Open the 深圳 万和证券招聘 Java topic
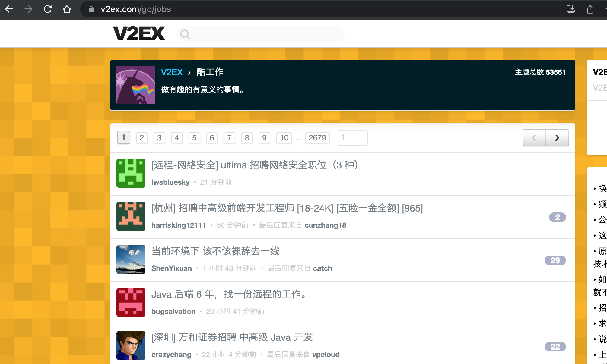 232,337
